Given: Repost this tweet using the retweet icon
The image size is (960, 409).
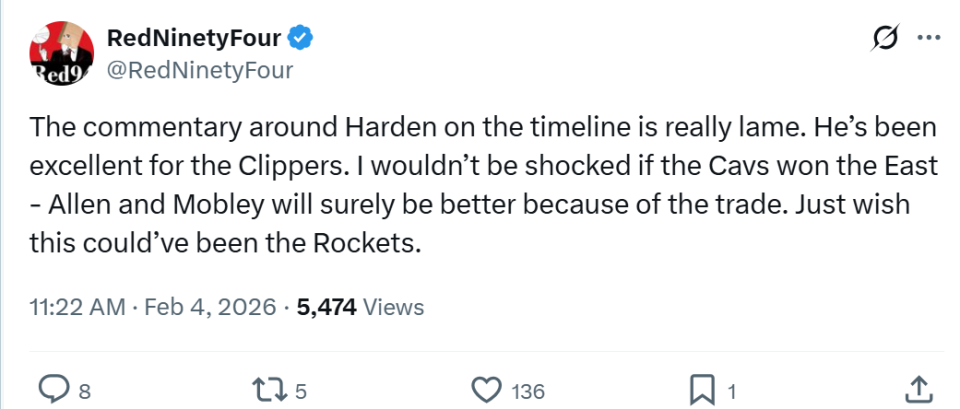Looking at the screenshot, I should click(x=265, y=388).
